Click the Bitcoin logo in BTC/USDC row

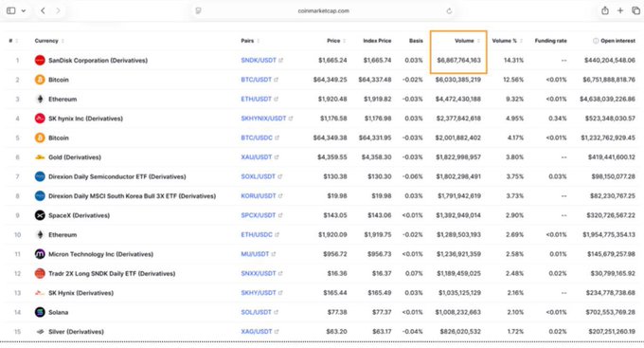(40, 137)
